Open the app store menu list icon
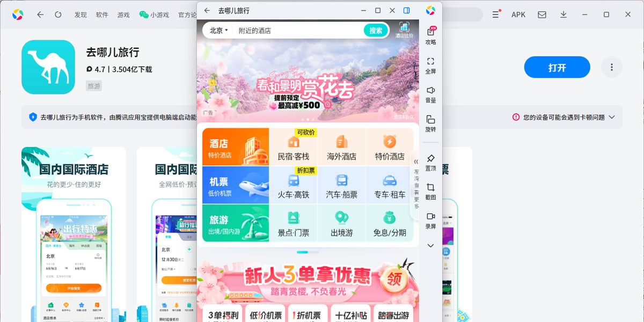 click(496, 14)
